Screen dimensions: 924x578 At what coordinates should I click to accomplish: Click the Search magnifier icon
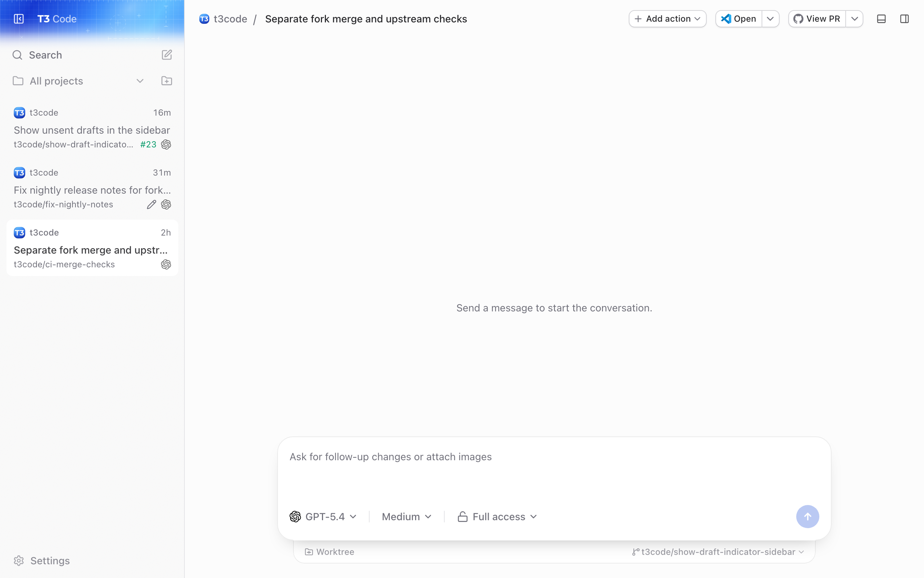pyautogui.click(x=17, y=55)
